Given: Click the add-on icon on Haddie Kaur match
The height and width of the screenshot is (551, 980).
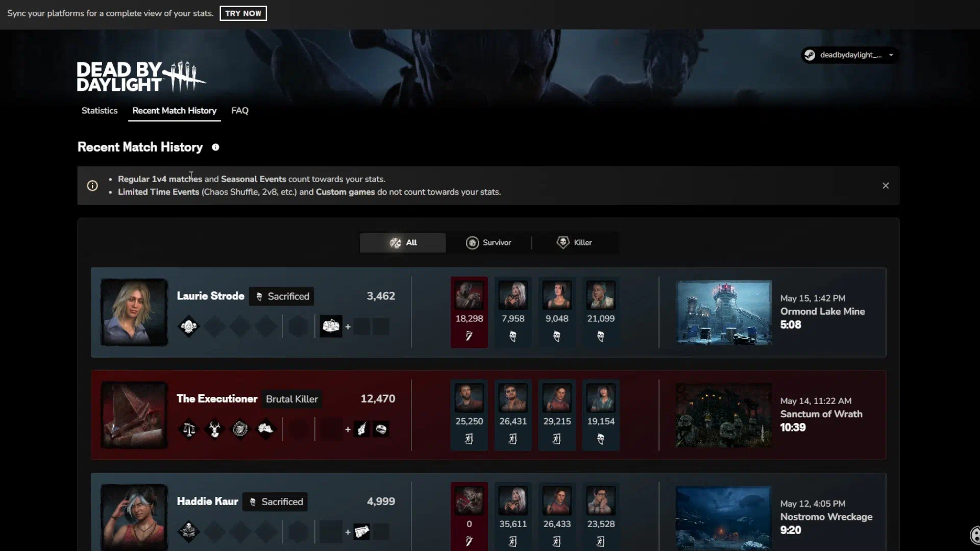Looking at the screenshot, I should [362, 532].
